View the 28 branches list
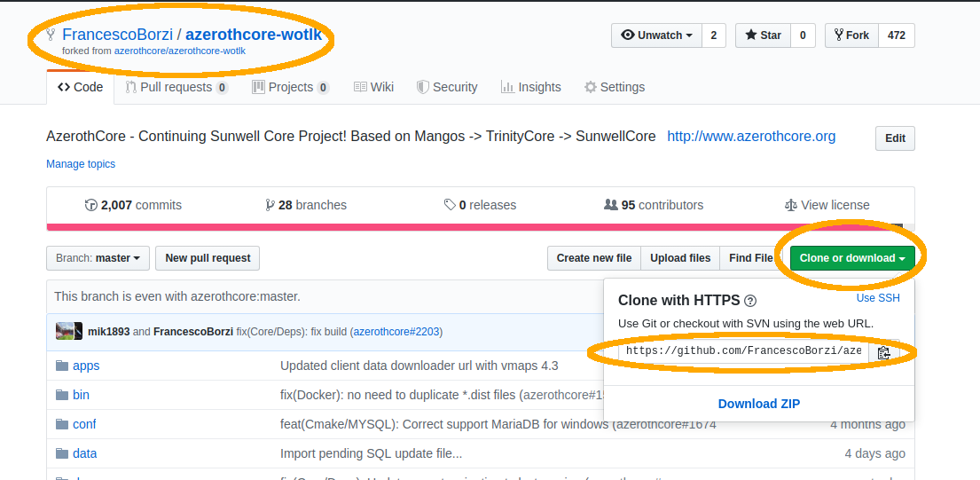Screen dimensions: 980x480 click(306, 205)
